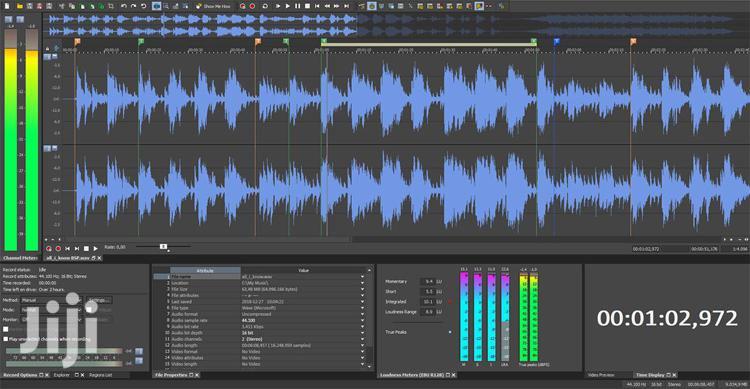750x389 pixels.
Task: Click the Redo arrow in the toolbar
Action: (133, 6)
